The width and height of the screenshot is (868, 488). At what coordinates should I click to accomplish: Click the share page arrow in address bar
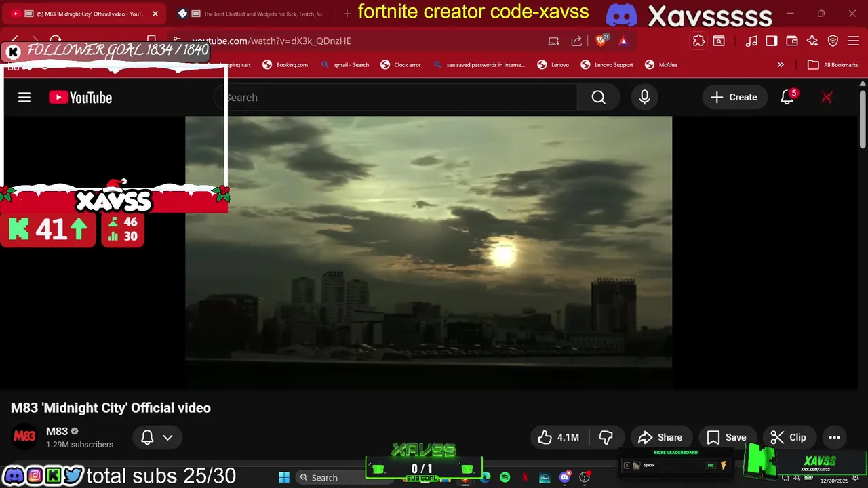(x=576, y=41)
